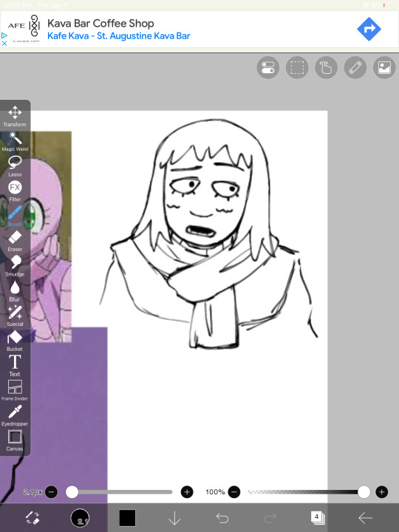Image resolution: width=399 pixels, height=532 pixels.
Task: Open the black color swatch
Action: 127,518
